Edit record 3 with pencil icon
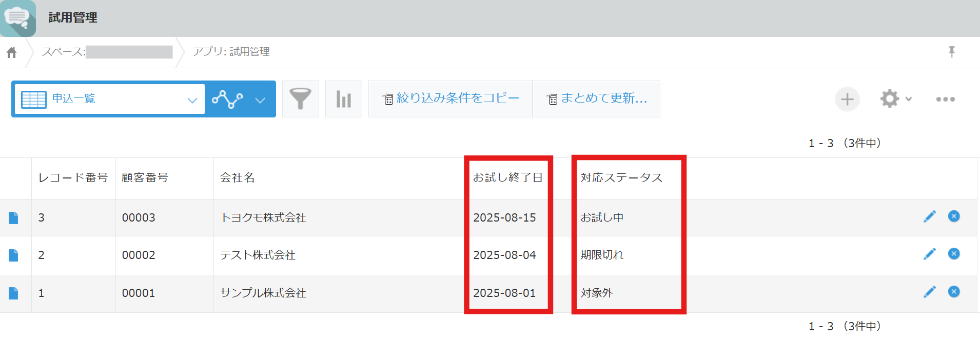Screen dimensions: 980x339 click(x=929, y=216)
